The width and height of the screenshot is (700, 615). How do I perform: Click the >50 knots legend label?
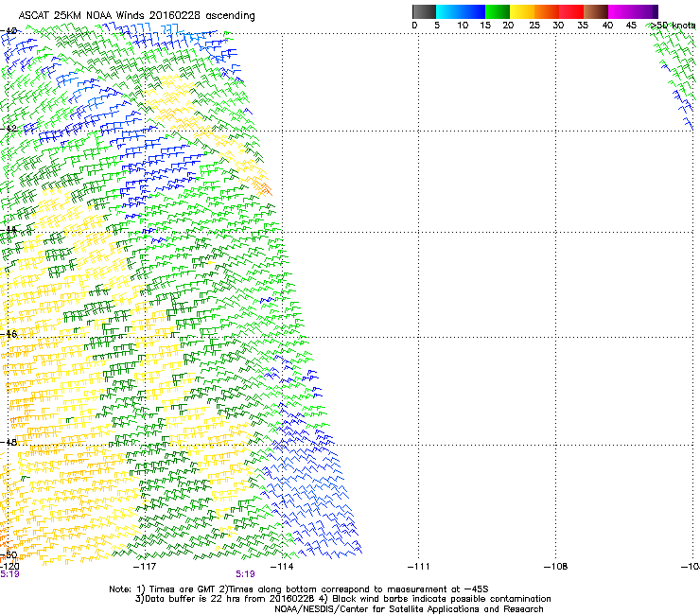(673, 26)
